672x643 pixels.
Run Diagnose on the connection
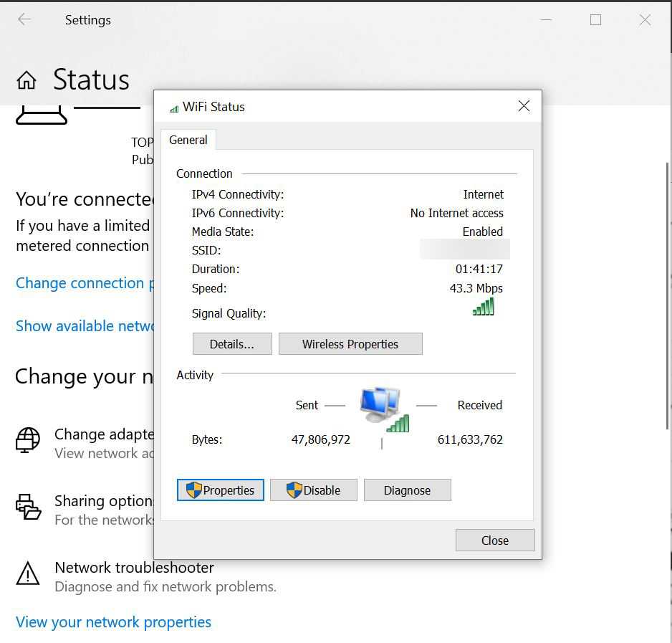407,490
